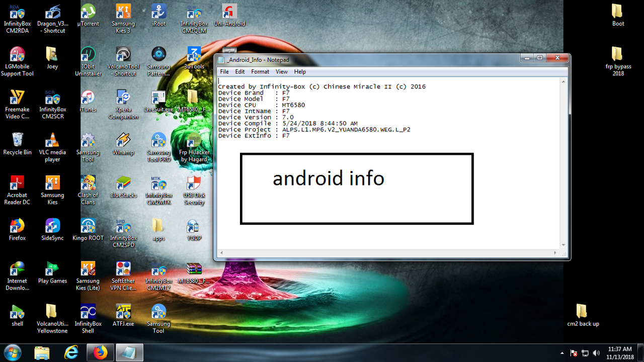This screenshot has height=362, width=644.
Task: Launch Frp HiJacker by Hagard icon
Action: [194, 147]
